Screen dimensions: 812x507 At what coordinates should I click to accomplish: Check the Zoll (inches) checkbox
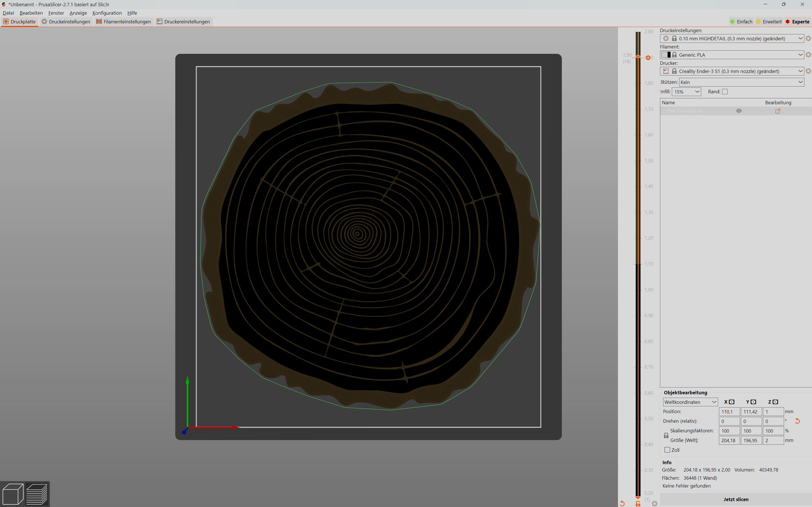pyautogui.click(x=667, y=450)
